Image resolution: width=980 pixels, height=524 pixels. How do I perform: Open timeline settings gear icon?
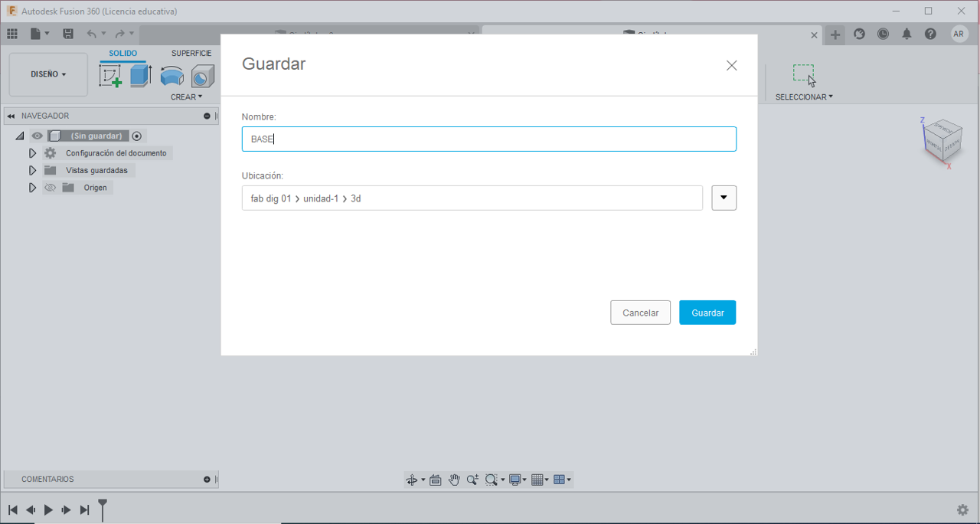pyautogui.click(x=962, y=509)
